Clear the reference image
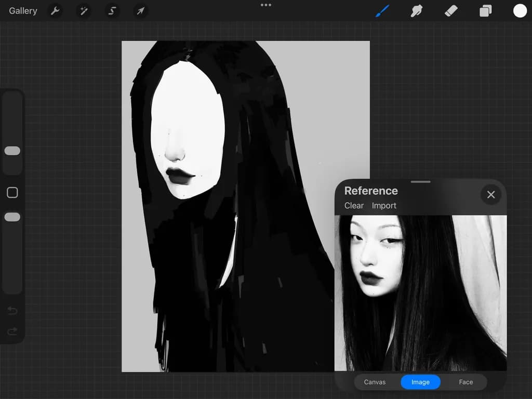The width and height of the screenshot is (532, 399). click(x=354, y=206)
